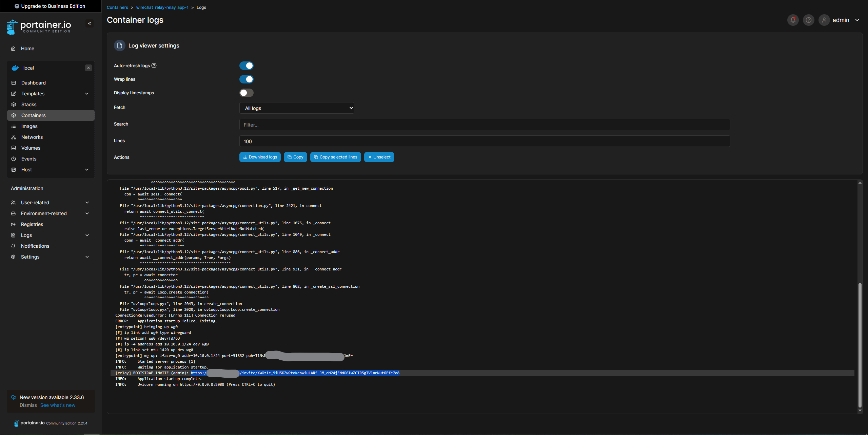Enable the Display timestamps toggle
868x435 pixels.
pyautogui.click(x=246, y=93)
